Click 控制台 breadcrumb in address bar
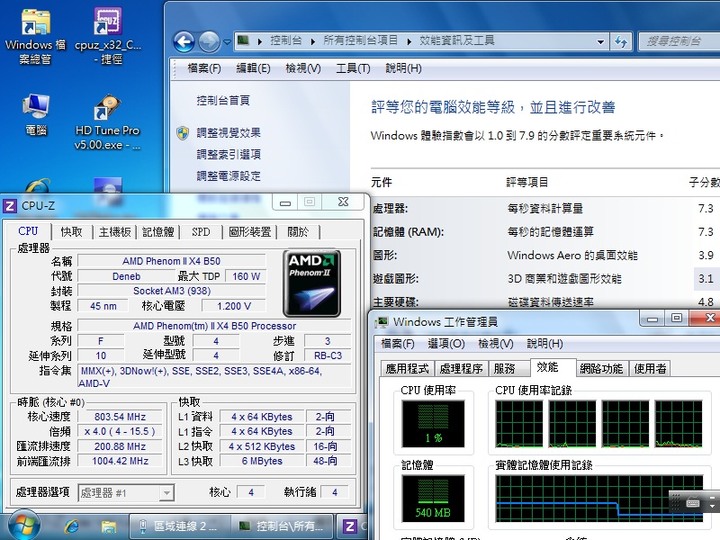The width and height of the screenshot is (720, 540). [x=286, y=41]
